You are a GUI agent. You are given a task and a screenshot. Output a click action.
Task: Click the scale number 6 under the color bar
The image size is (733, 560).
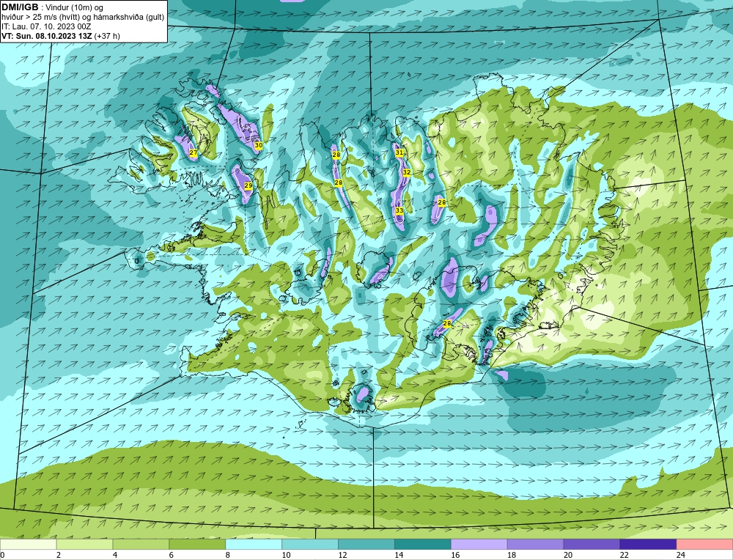pos(172,555)
